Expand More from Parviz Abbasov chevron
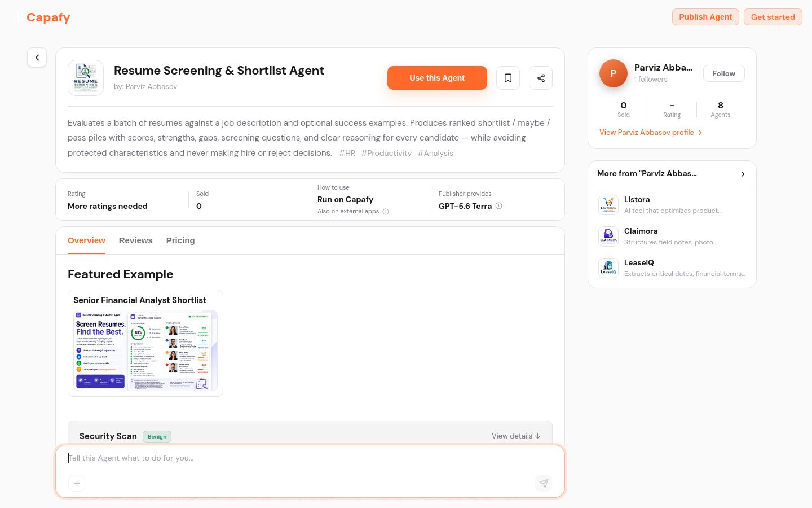812x508 pixels. [743, 174]
